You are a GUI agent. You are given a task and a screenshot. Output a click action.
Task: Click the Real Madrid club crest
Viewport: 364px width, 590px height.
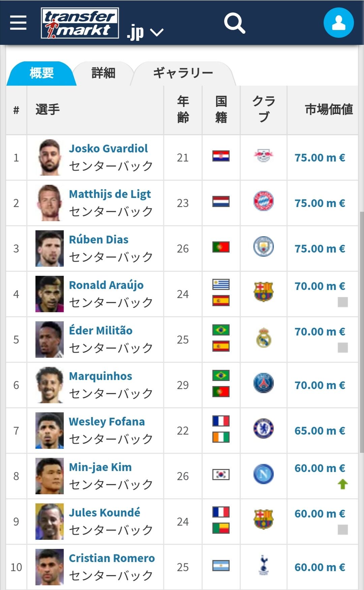tap(264, 338)
